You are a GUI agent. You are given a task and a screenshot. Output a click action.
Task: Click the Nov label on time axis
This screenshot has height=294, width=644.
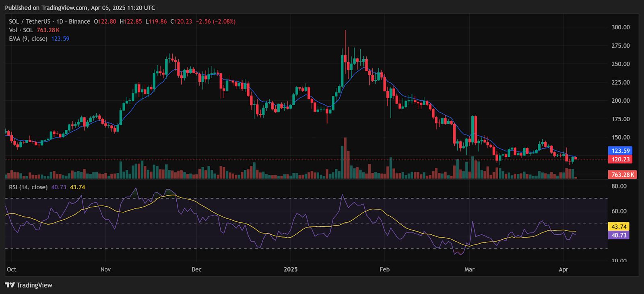pyautogui.click(x=105, y=269)
